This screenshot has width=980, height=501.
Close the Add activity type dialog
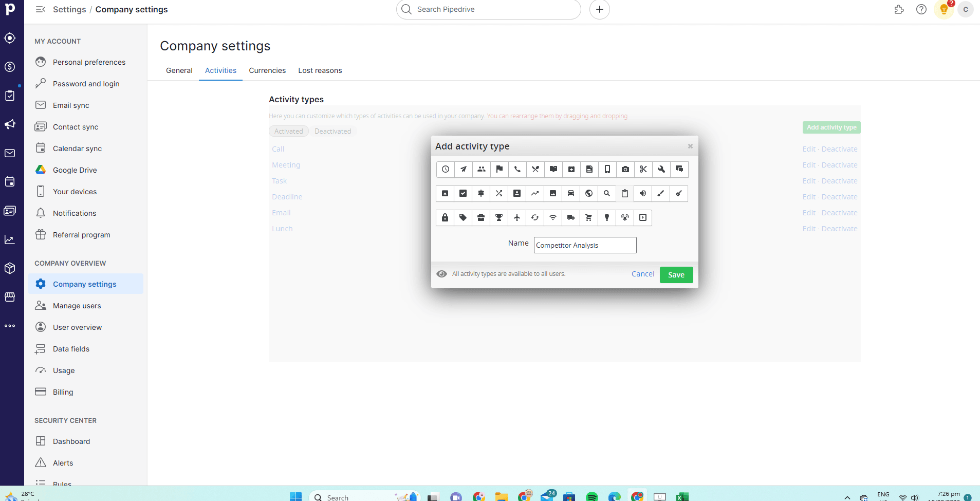tap(690, 146)
